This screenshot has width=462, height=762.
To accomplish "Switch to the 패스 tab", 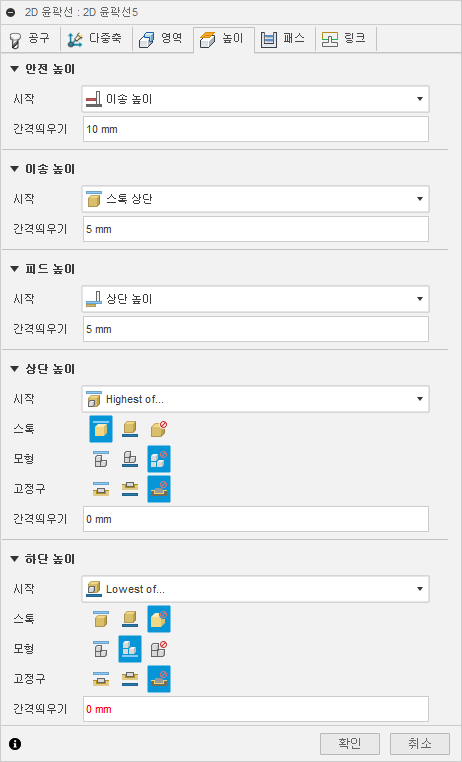I will point(285,39).
